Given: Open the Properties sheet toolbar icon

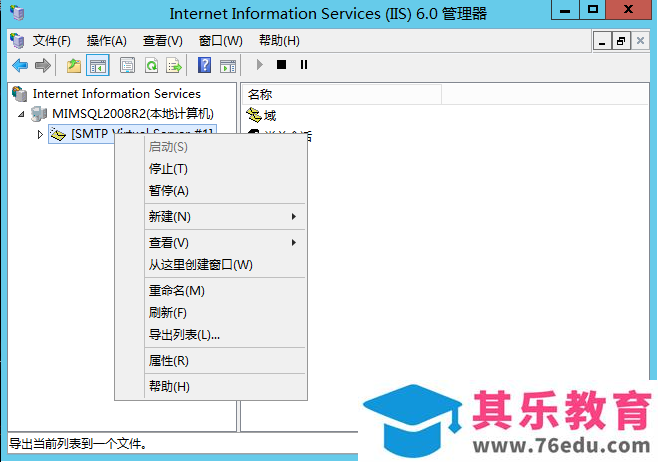Looking at the screenshot, I should 127,65.
